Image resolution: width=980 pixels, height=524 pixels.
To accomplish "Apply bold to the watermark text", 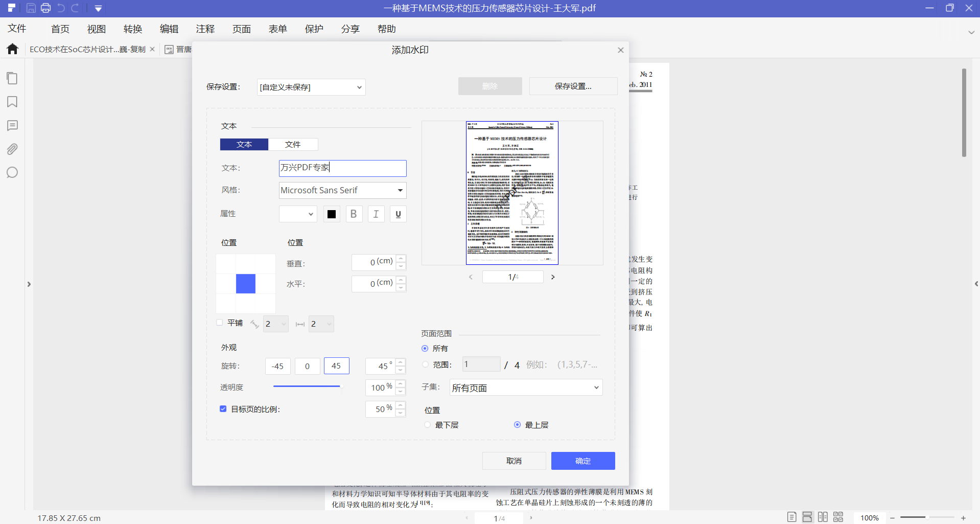I will [354, 214].
